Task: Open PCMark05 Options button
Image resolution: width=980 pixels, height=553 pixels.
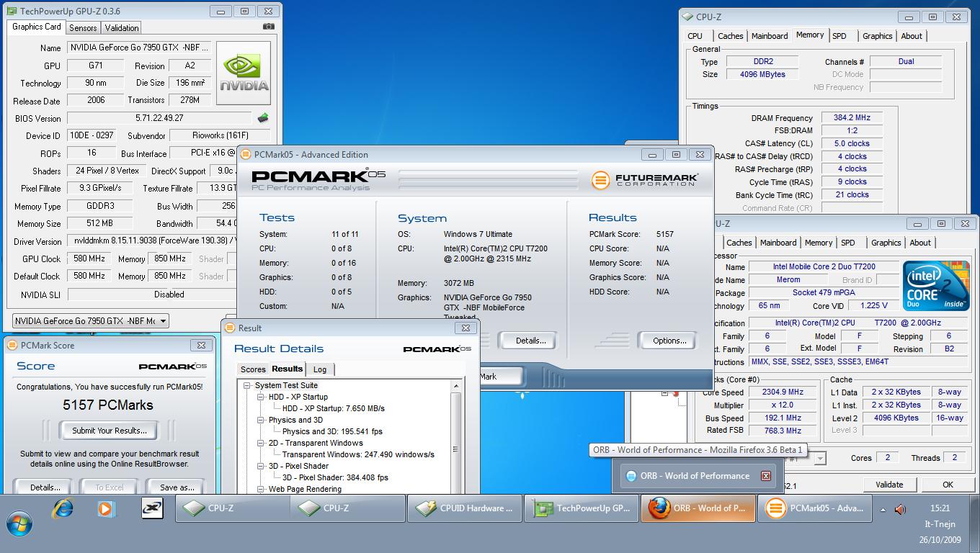Action: click(669, 341)
